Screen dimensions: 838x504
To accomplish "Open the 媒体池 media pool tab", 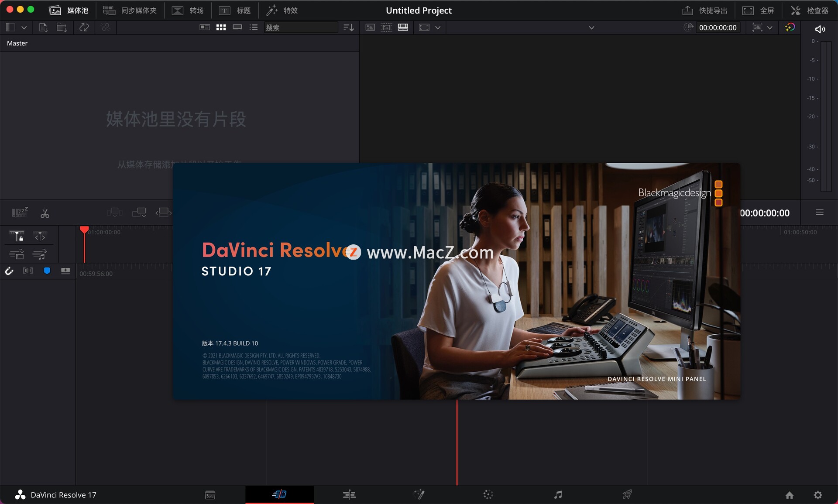I will 69,10.
